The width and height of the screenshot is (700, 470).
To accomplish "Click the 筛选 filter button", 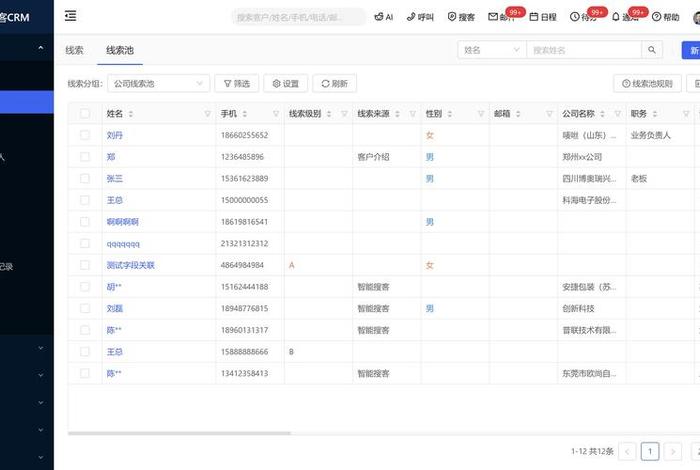I will pyautogui.click(x=237, y=83).
